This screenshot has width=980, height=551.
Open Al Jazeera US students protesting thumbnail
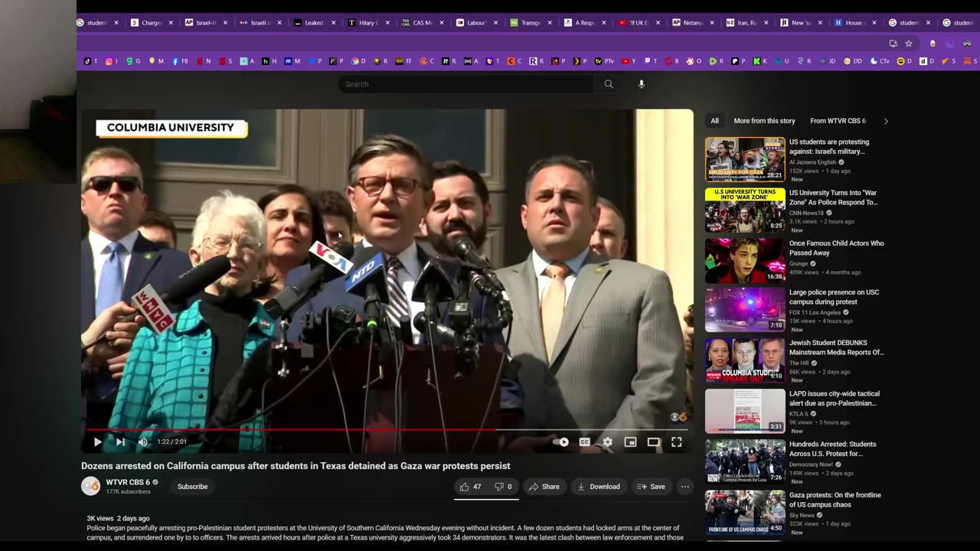[x=745, y=159]
